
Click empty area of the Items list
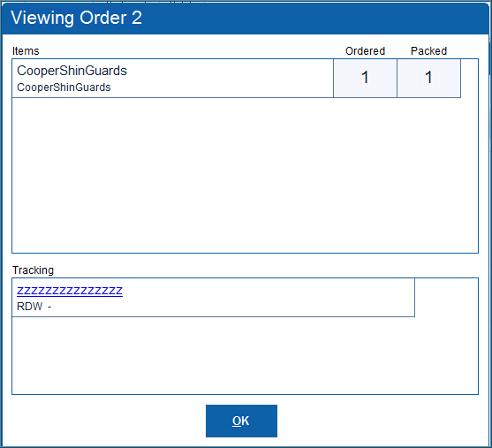pos(245,175)
